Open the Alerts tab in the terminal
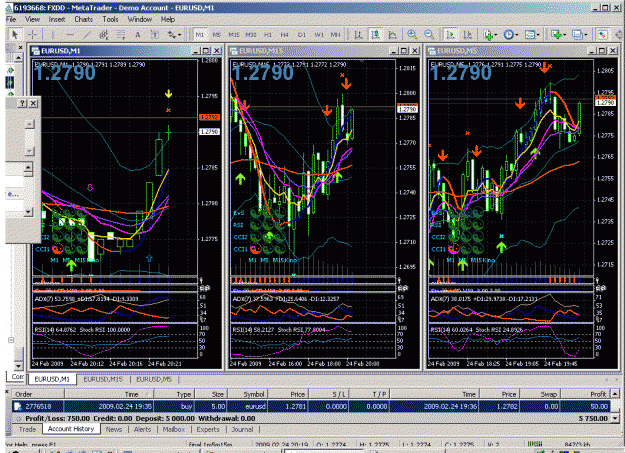Screen dimensions: 625x453 click(142, 429)
